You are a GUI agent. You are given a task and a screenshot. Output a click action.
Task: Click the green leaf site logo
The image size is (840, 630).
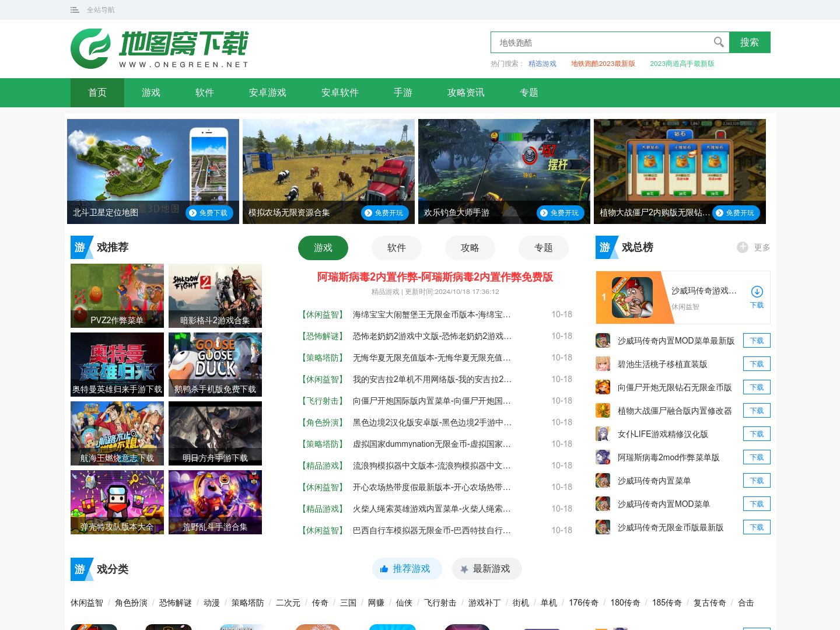(x=90, y=49)
